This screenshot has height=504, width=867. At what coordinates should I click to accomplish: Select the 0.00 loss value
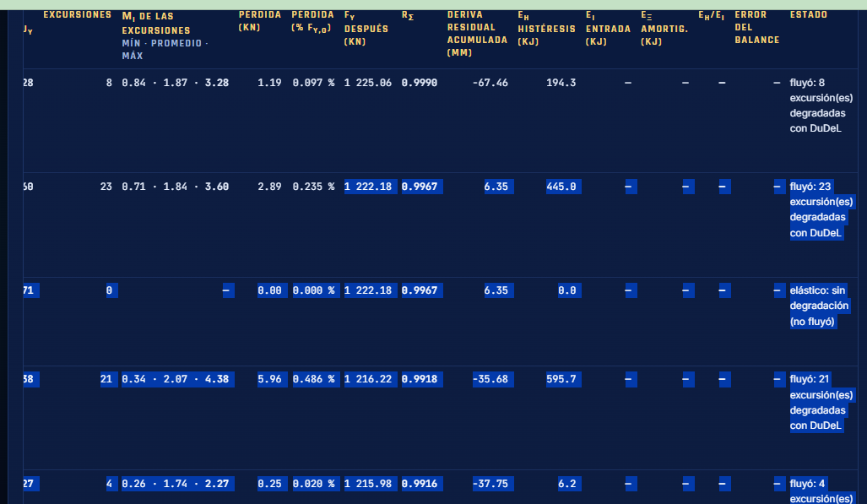click(x=269, y=291)
